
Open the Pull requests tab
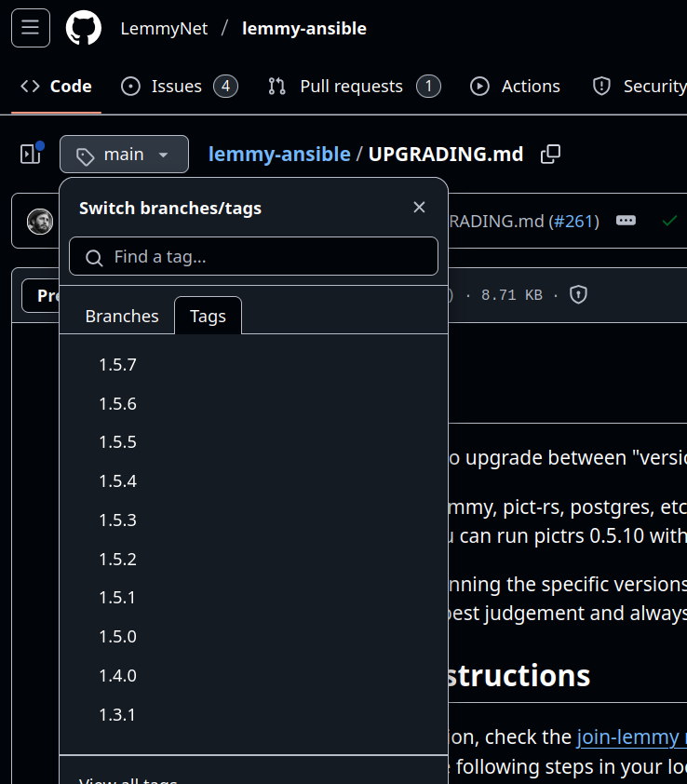pos(354,86)
